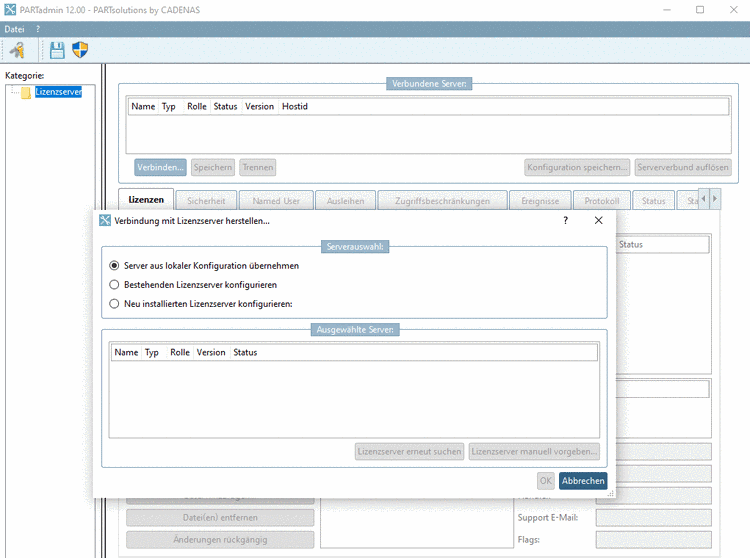Click the dialog resize grip corner
Viewport: 750px width, 558px height.
(611, 493)
